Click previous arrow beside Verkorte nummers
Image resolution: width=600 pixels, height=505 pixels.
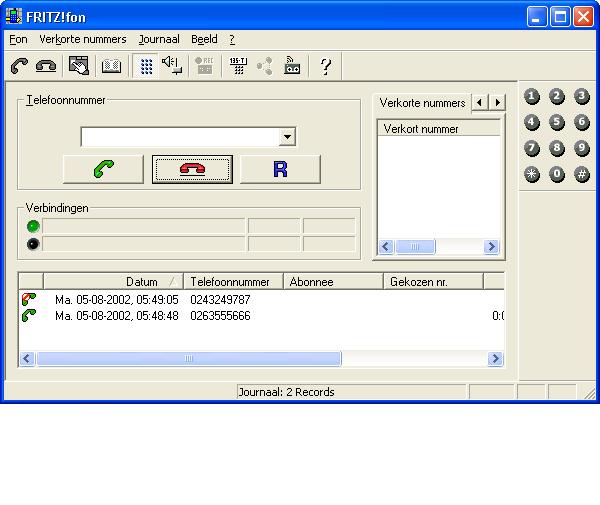(479, 103)
